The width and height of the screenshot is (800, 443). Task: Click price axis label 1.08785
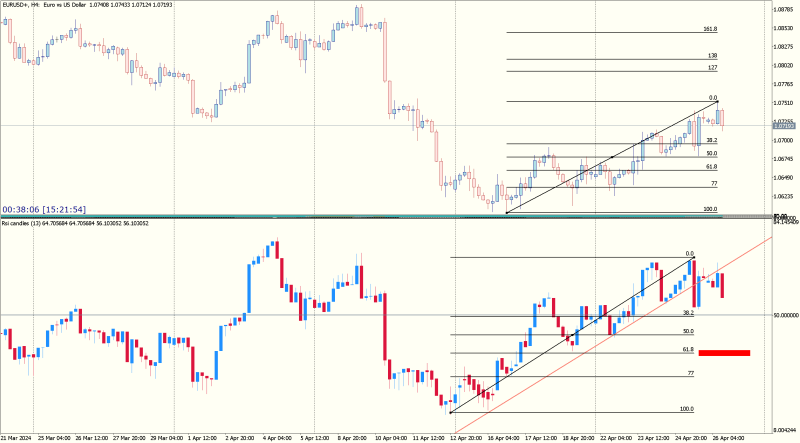point(783,9)
